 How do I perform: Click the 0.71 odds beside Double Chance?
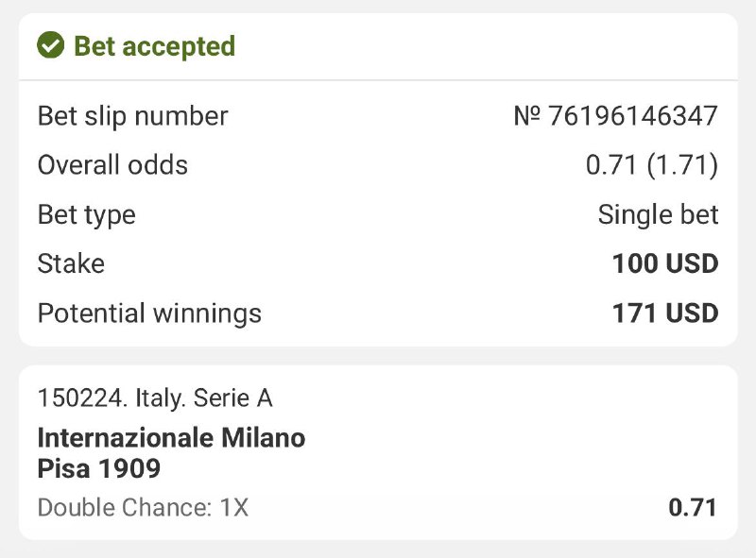click(x=693, y=508)
